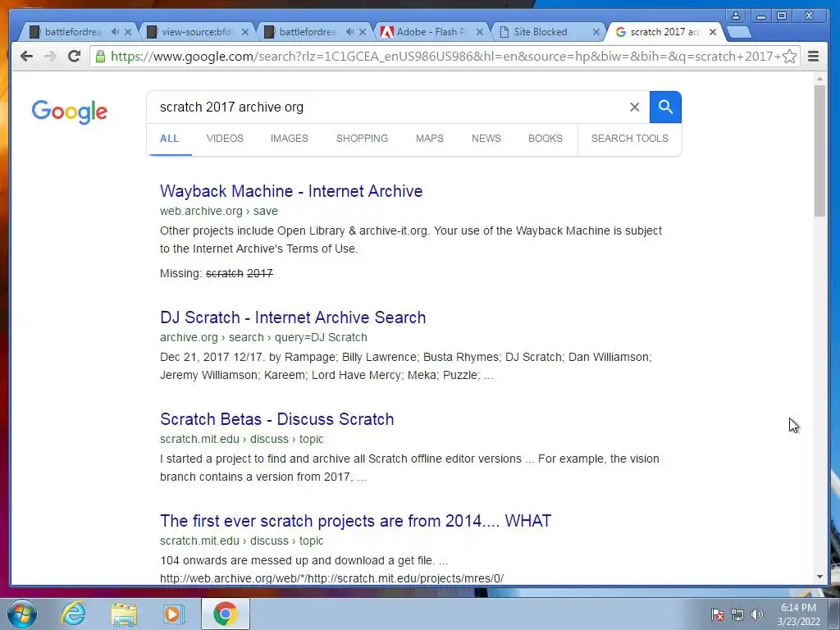Close the Adobe Flash tab

(479, 32)
